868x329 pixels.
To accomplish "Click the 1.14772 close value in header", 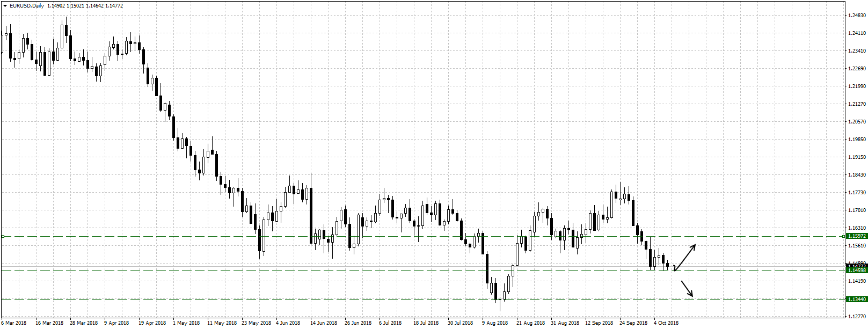I will [113, 6].
